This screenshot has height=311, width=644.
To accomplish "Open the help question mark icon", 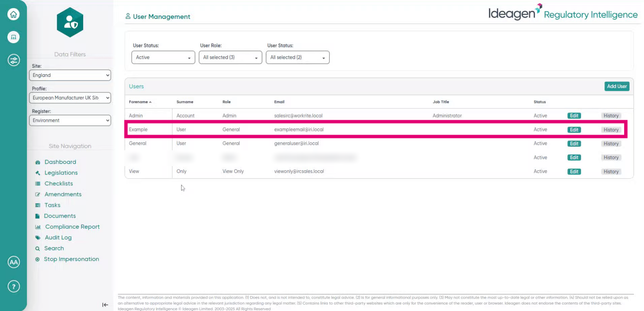I will click(x=13, y=287).
